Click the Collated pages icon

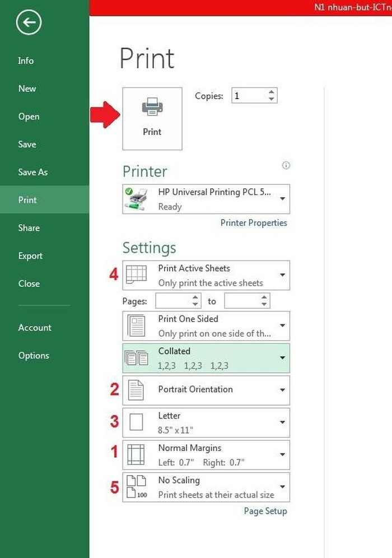137,358
